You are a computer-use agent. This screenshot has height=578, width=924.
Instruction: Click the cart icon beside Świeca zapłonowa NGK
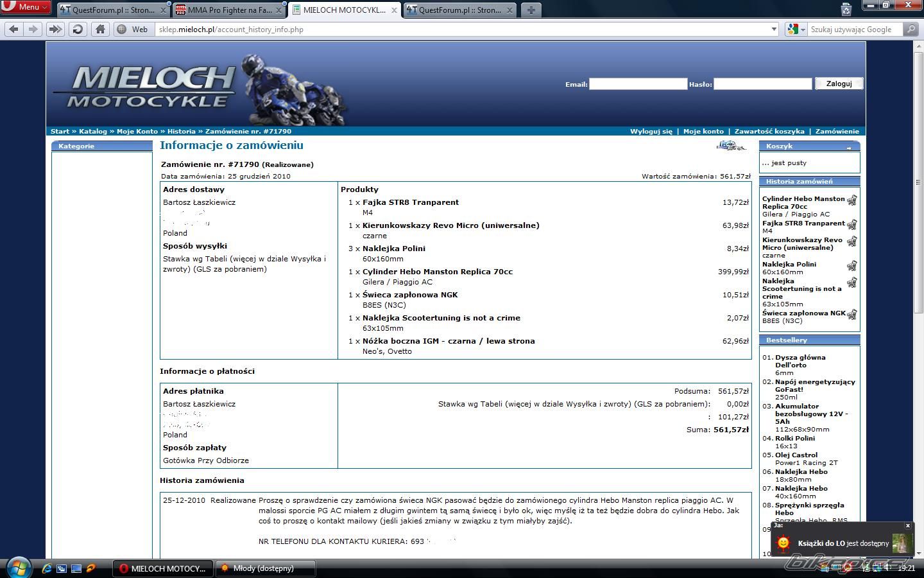coord(852,315)
